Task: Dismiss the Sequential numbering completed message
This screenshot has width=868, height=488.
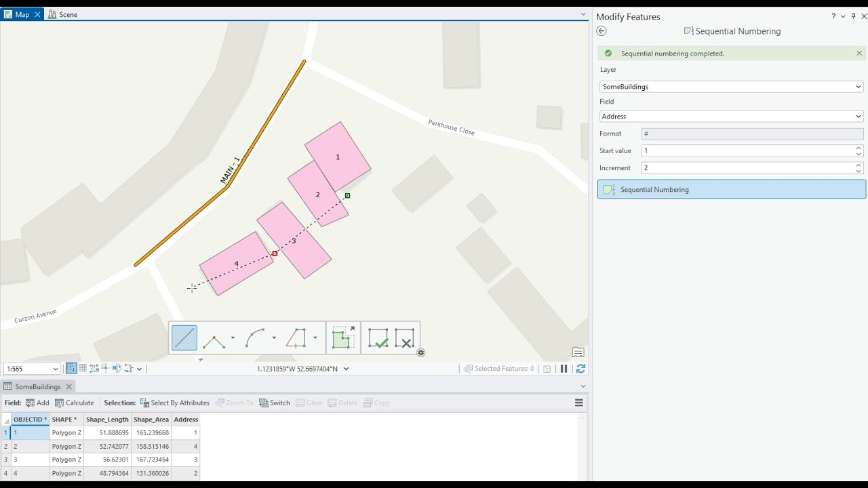Action: tap(859, 54)
